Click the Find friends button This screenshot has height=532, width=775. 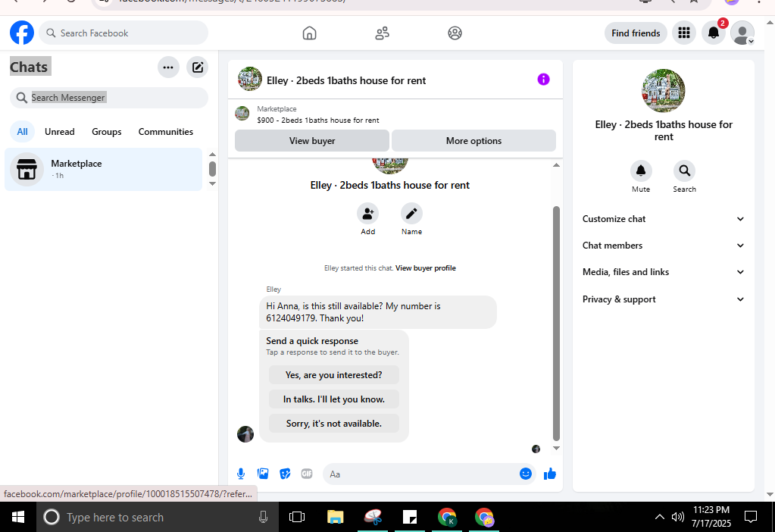click(636, 33)
